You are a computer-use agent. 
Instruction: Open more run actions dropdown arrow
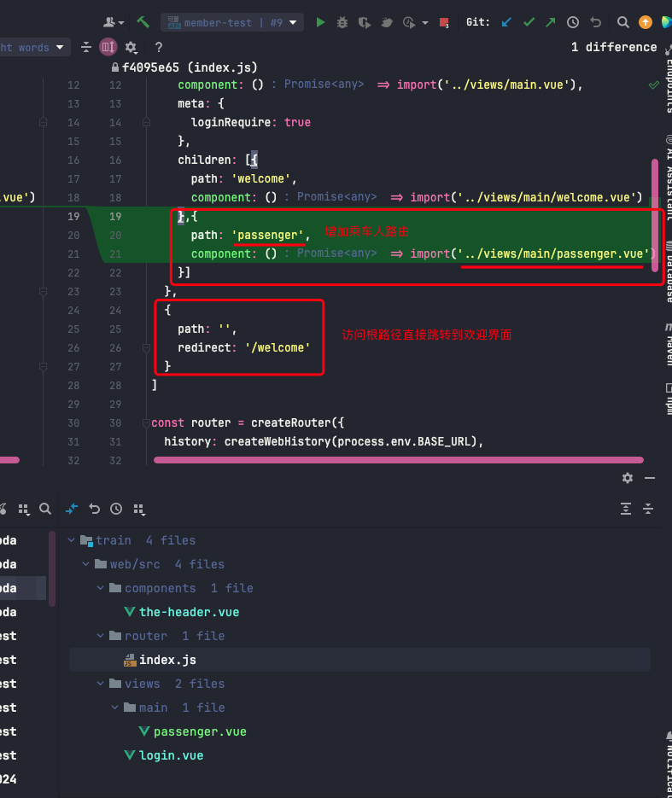coord(425,23)
